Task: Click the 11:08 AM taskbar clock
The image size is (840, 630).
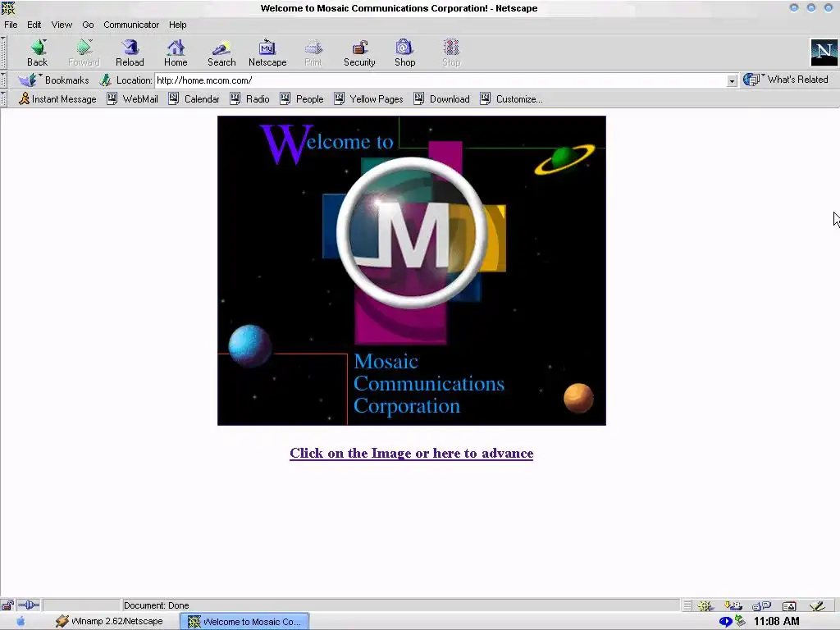Action: click(x=776, y=622)
